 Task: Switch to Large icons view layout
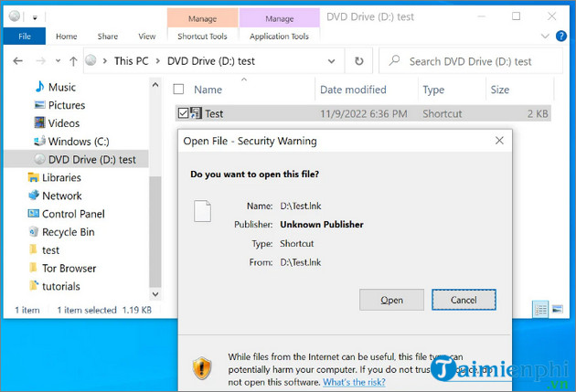pos(558,309)
